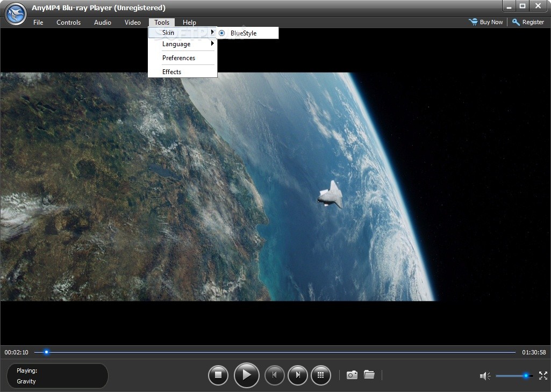Skip to next chapter button
Viewport: 551px width, 392px height.
[x=298, y=375]
